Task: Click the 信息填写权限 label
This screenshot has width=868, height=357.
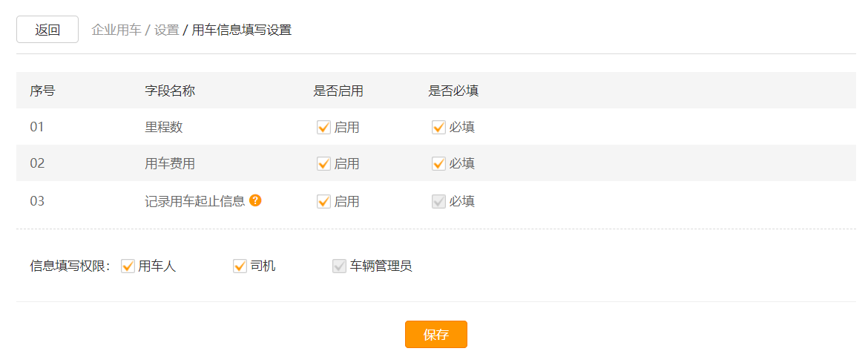Action: 71,266
